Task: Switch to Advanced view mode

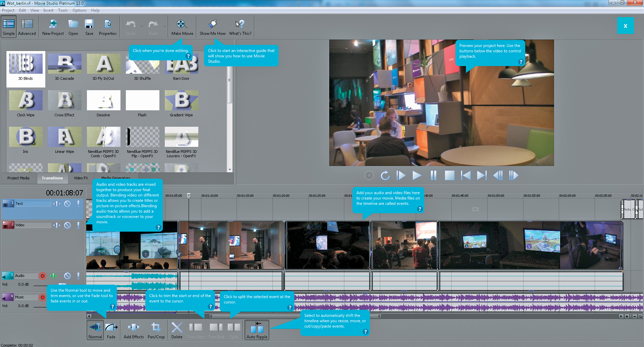Action: coord(27,27)
